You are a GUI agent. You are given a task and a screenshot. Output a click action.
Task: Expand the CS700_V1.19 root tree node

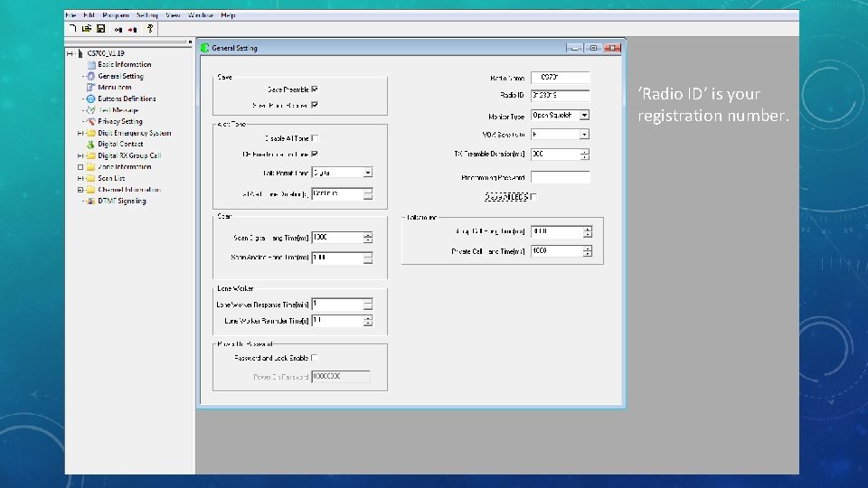pos(70,53)
